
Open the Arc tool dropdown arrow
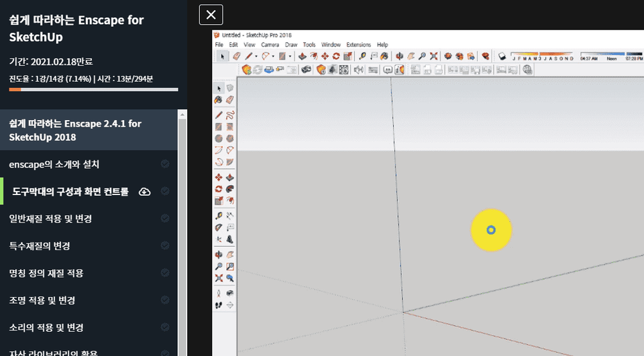pos(273,56)
